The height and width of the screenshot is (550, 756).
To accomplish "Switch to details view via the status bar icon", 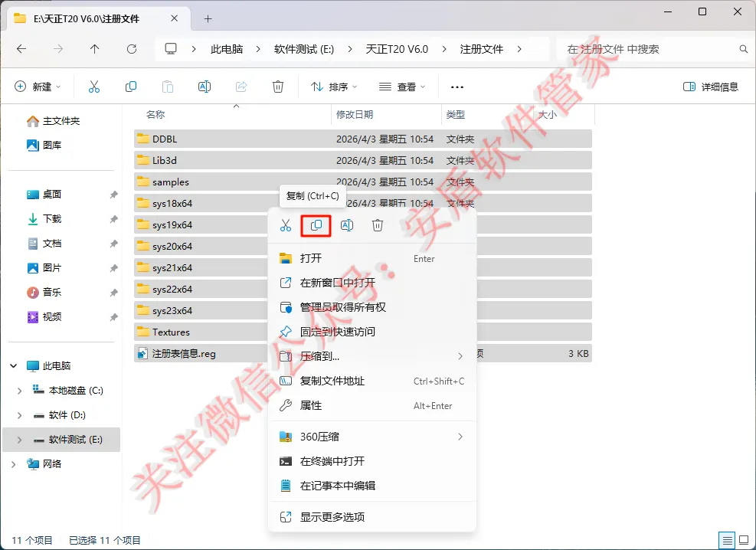I will point(727,540).
